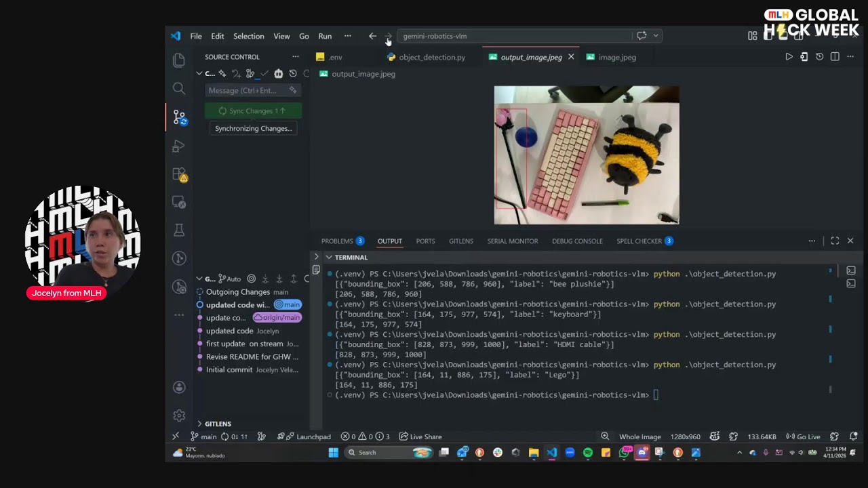The width and height of the screenshot is (868, 488).
Task: Click the Windows taskbar Search box
Action: coord(388,452)
